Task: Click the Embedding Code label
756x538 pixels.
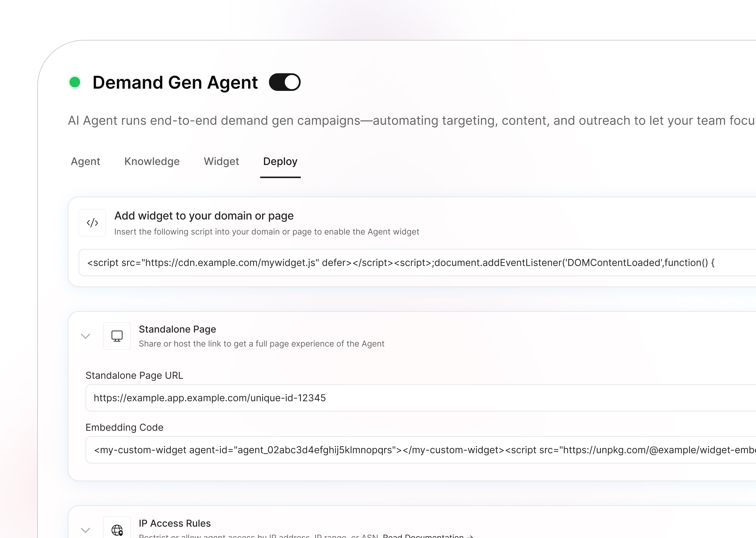Action: (124, 427)
